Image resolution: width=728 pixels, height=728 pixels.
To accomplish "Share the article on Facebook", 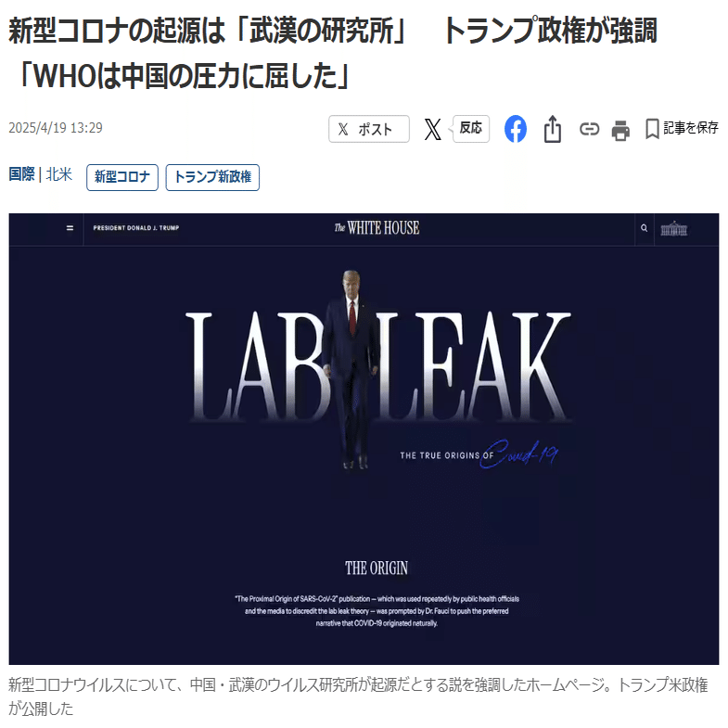I will click(516, 129).
